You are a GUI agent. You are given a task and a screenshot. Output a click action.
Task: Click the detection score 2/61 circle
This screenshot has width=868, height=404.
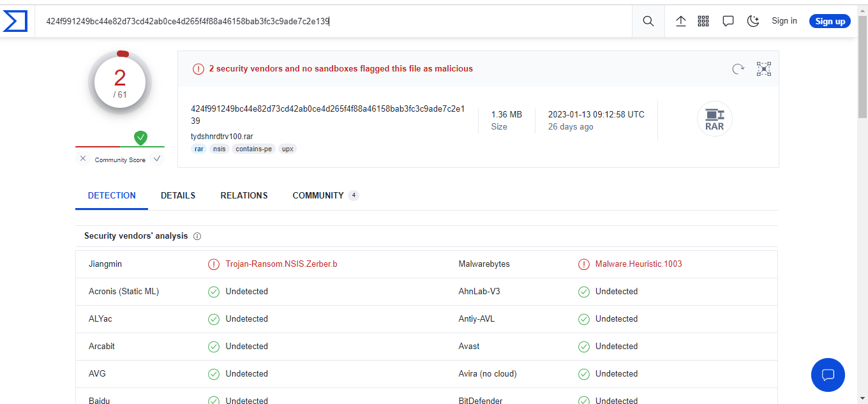tap(120, 83)
